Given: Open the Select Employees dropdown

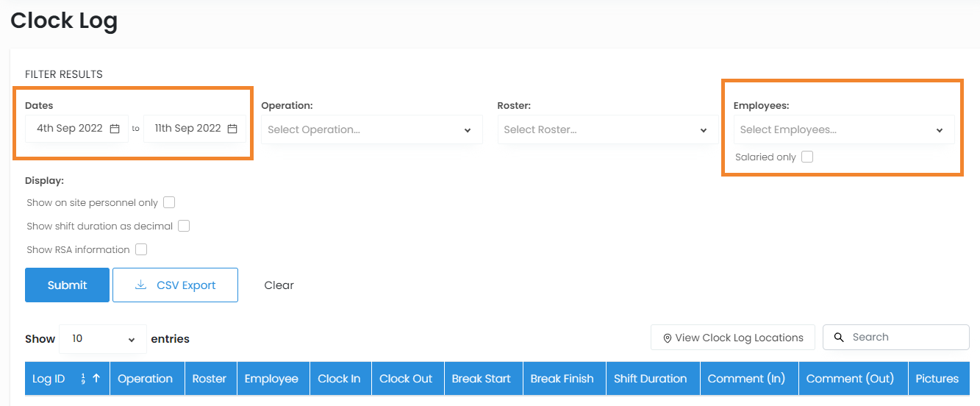Looking at the screenshot, I should tap(843, 129).
